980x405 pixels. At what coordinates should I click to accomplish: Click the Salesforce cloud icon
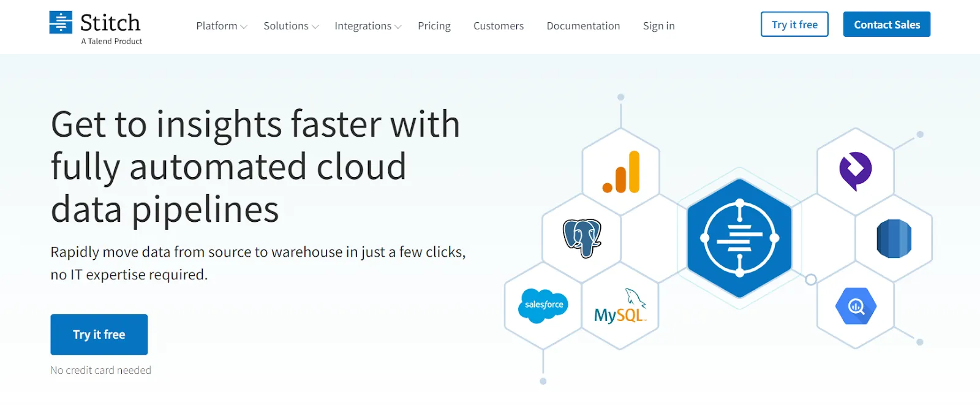(543, 305)
